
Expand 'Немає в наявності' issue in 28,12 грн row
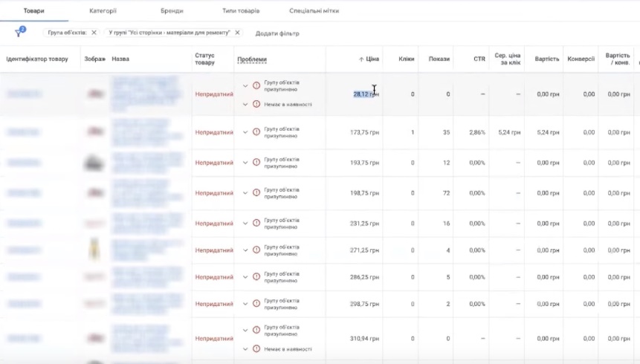tap(245, 104)
